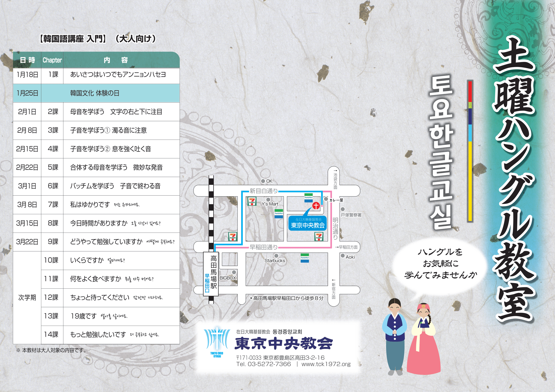
Task: Click the 早稲田通り street label
Action: pos(263,247)
